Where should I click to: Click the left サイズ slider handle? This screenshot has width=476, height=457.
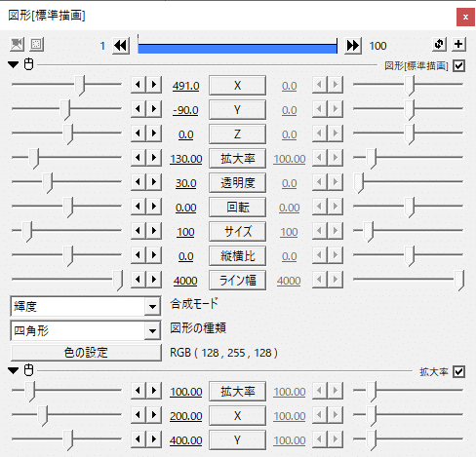pyautogui.click(x=27, y=232)
